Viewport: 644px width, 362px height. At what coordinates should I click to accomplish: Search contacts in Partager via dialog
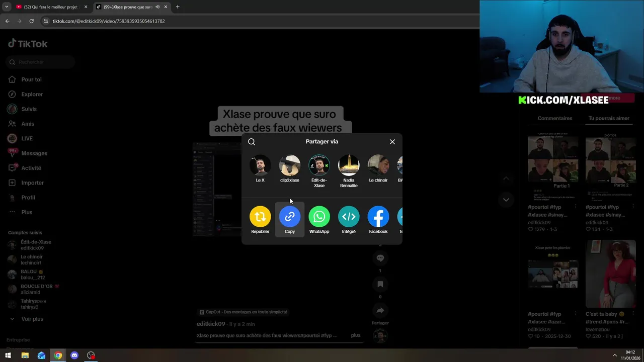click(x=252, y=142)
